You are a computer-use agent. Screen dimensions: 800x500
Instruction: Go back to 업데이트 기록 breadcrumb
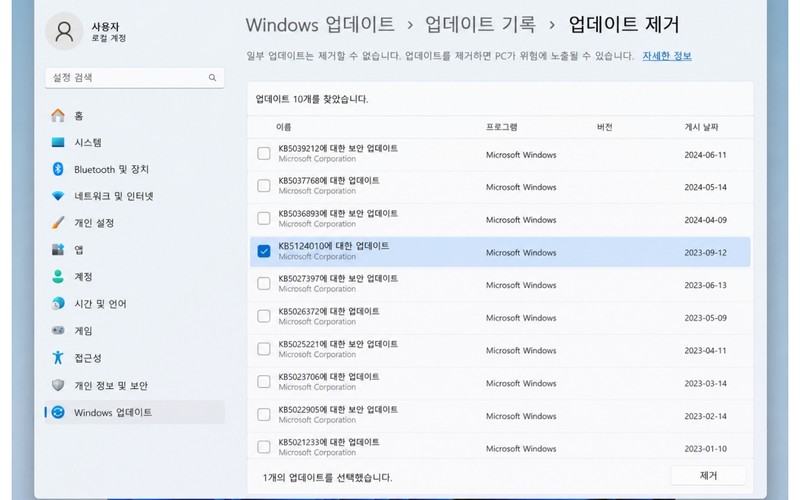[480, 24]
